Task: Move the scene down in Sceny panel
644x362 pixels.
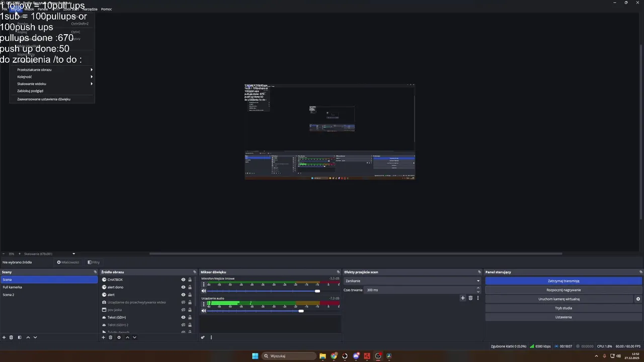Action: (x=35, y=337)
